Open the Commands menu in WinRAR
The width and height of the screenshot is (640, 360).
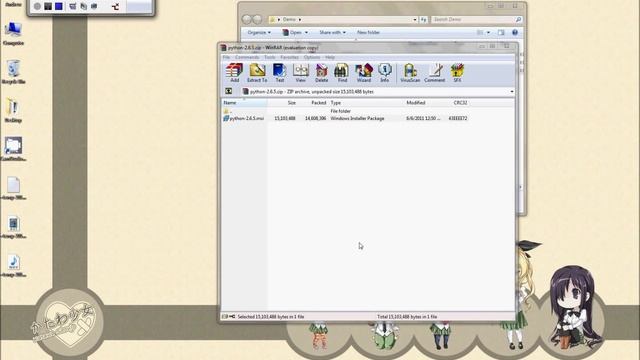(x=247, y=58)
